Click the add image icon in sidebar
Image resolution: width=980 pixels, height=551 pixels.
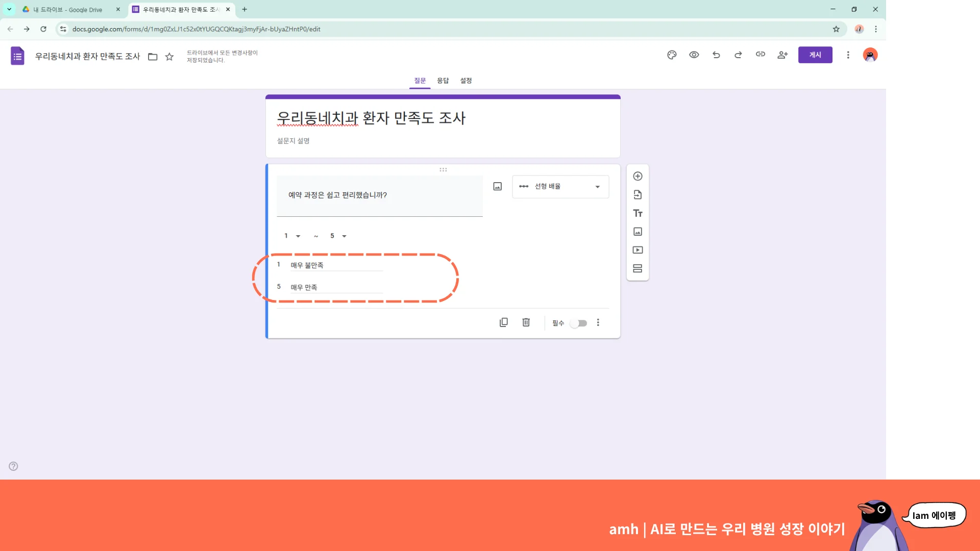coord(638,231)
